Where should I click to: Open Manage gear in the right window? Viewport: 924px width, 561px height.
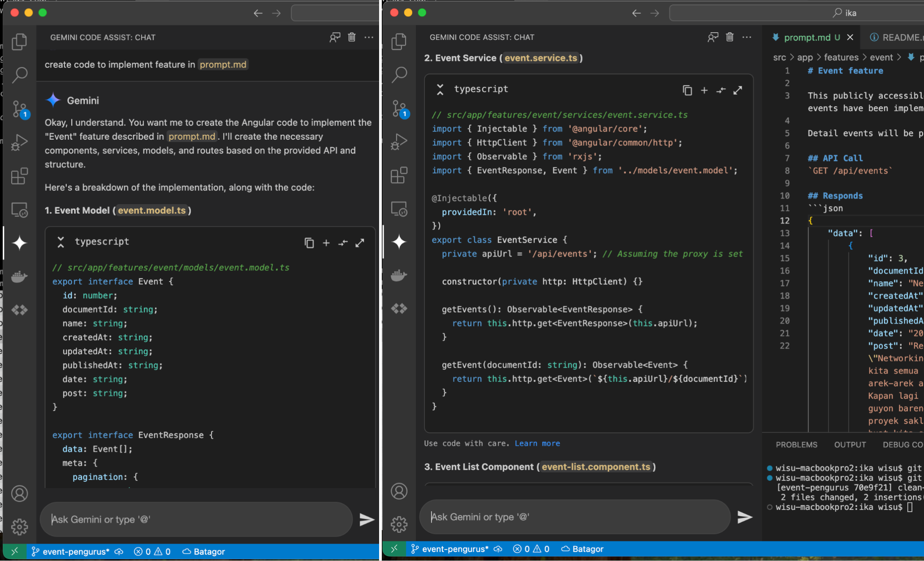[399, 524]
